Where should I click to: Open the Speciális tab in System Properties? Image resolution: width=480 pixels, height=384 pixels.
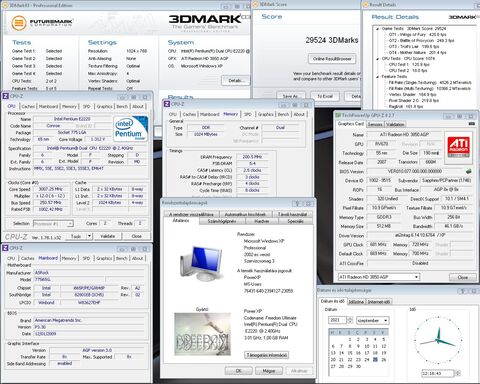295,221
